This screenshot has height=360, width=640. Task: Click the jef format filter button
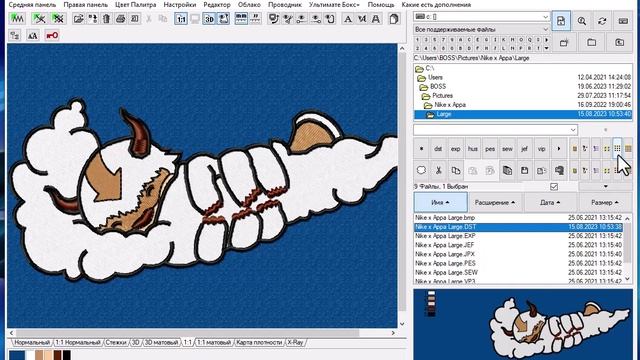(x=524, y=149)
